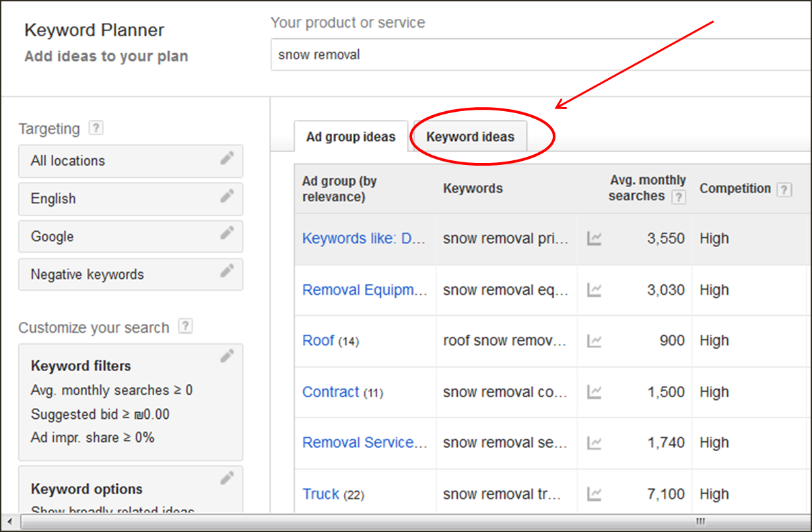Edit the English language targeting pencil
This screenshot has height=532, width=812.
227,196
